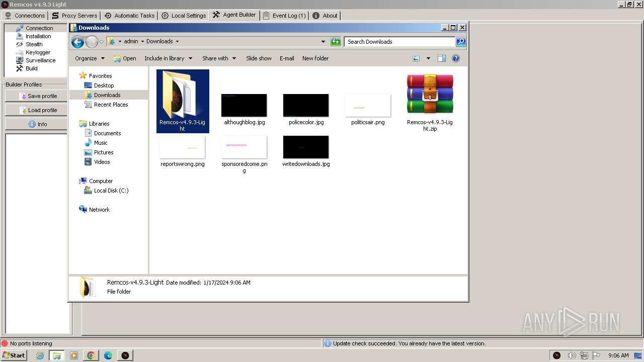Select Desktop in the navigation pane
This screenshot has height=362, width=644.
pyautogui.click(x=104, y=85)
